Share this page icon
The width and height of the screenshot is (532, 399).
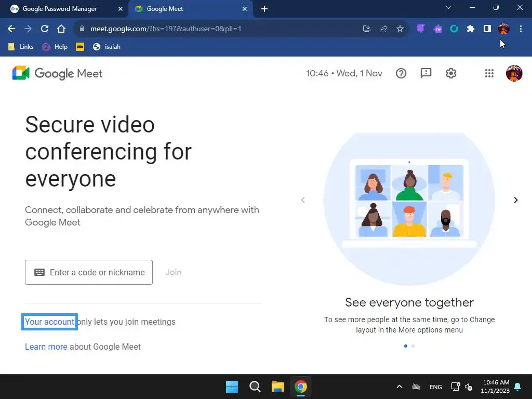pos(383,29)
